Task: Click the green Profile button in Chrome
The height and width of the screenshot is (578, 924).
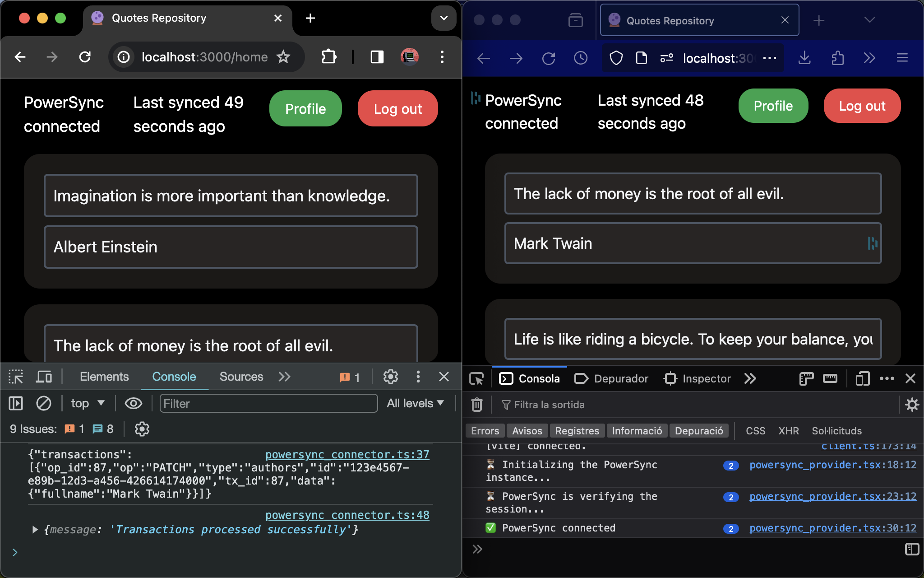Action: click(x=305, y=109)
